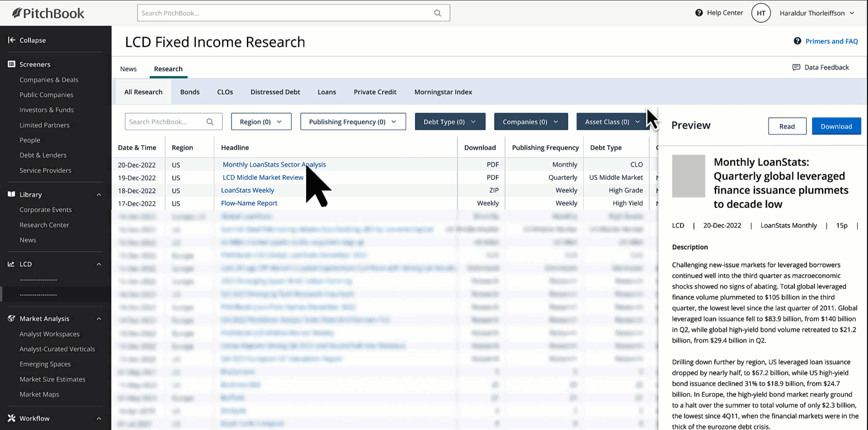Click the Market Analysis icon
Viewport: 868px width, 430px height.
11,319
